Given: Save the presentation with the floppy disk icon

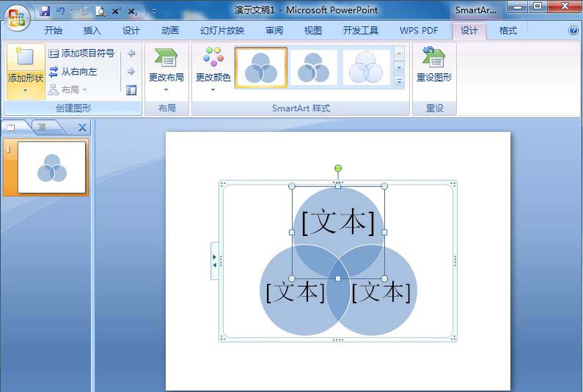Looking at the screenshot, I should pyautogui.click(x=45, y=11).
